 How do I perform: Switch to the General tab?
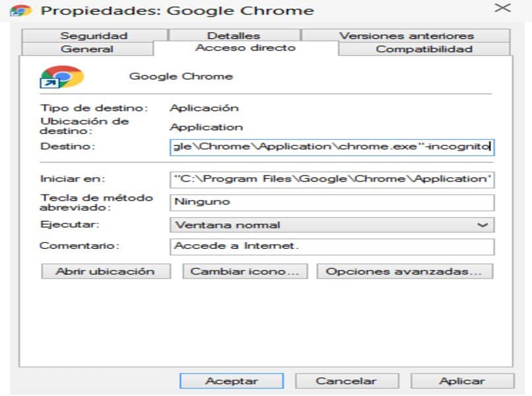pos(87,49)
